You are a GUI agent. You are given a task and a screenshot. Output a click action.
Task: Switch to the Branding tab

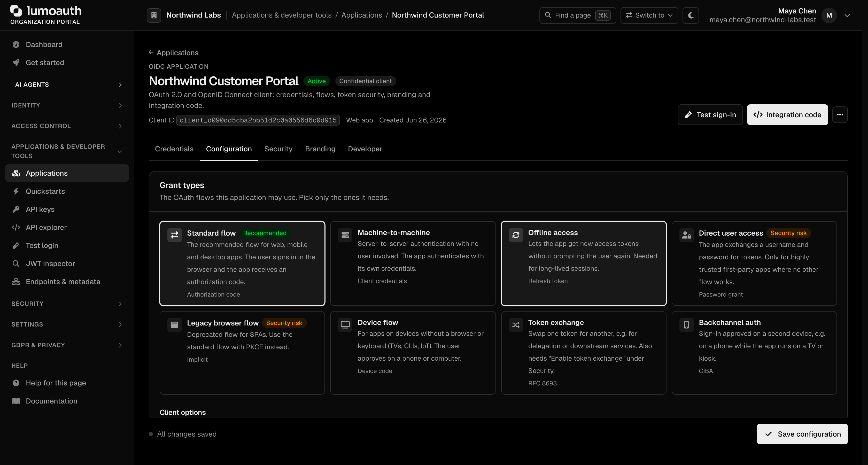[x=320, y=149]
